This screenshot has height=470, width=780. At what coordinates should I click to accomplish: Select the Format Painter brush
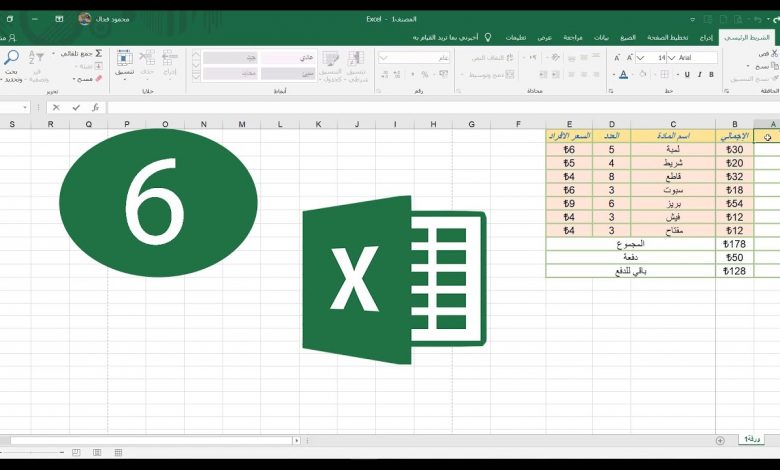(x=775, y=79)
